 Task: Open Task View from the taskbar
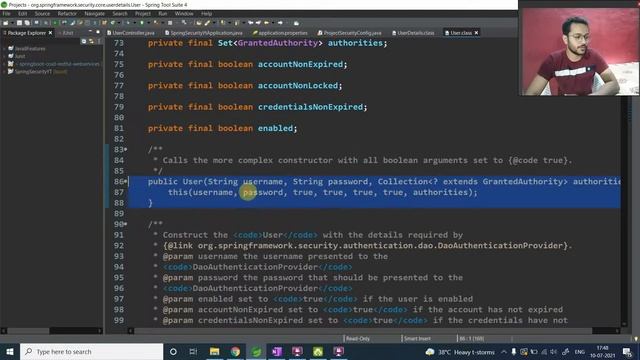[x=193, y=351]
